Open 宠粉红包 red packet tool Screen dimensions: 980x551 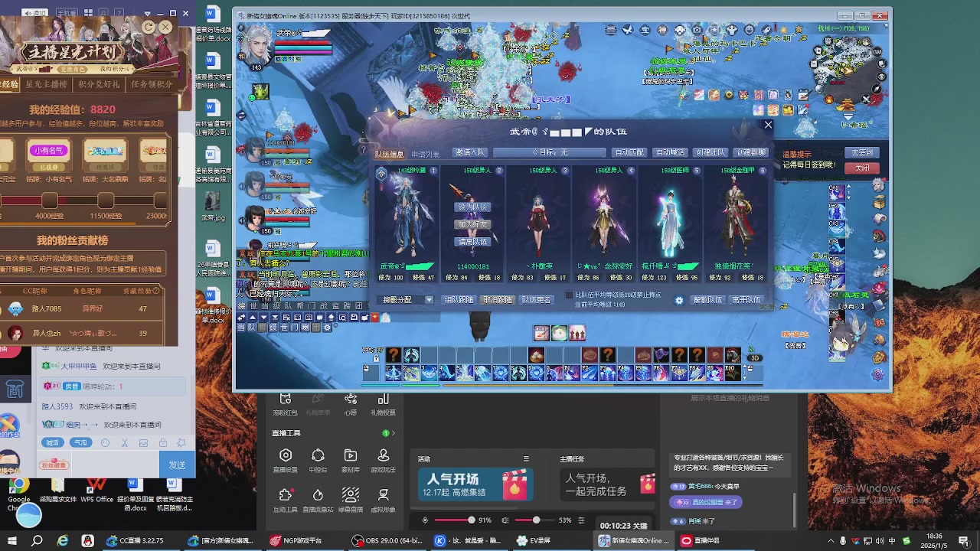[x=285, y=404]
